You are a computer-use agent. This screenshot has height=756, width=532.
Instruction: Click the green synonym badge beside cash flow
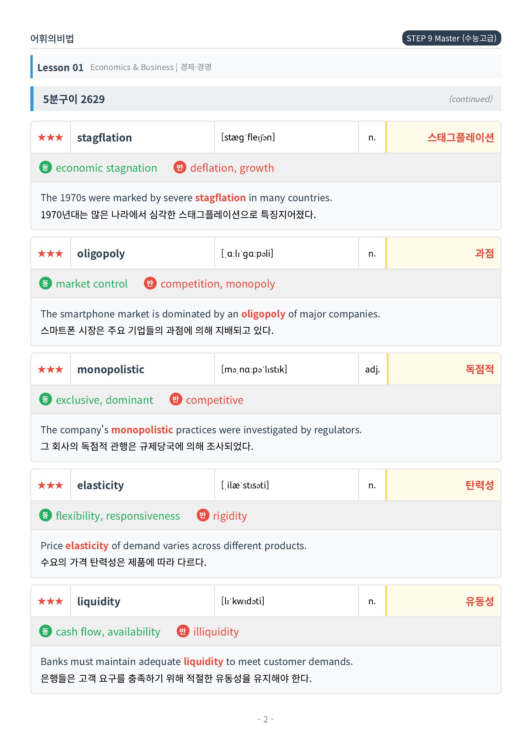point(45,631)
